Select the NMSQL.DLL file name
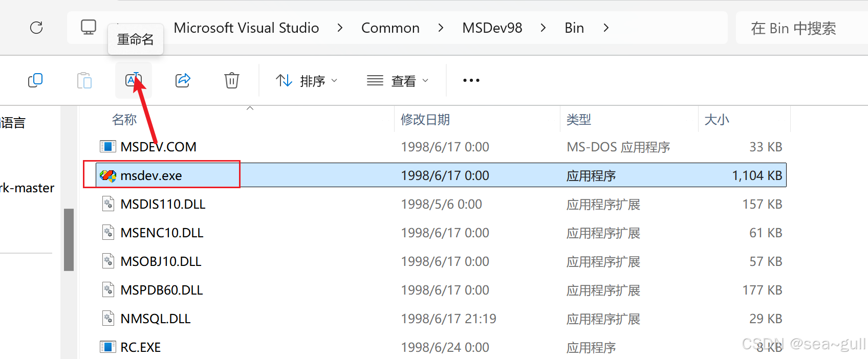868x359 pixels. point(156,319)
